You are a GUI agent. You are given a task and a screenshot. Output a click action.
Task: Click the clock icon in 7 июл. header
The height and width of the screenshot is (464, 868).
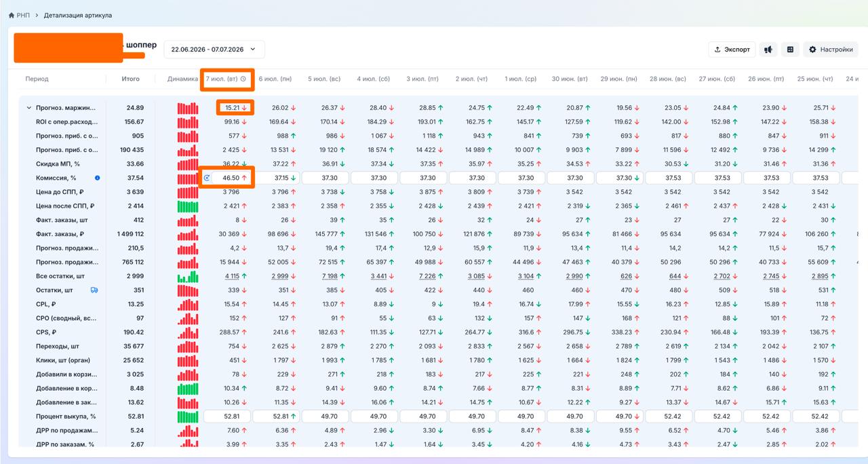click(243, 79)
